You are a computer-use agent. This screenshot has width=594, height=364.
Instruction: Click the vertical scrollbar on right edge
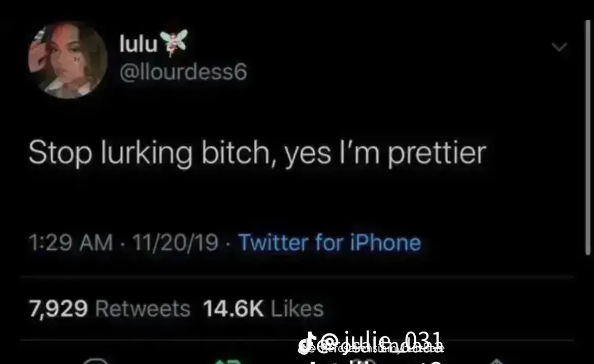[587, 137]
